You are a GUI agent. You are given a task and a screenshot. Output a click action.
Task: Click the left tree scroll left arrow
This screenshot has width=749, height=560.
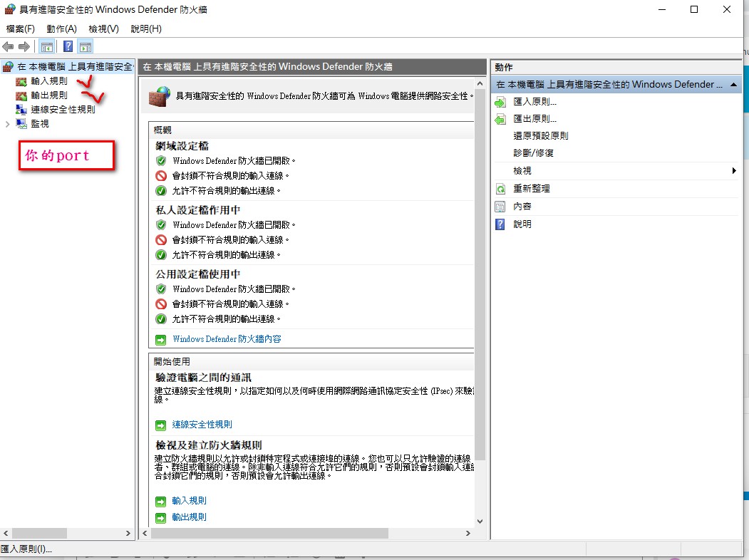[6, 533]
